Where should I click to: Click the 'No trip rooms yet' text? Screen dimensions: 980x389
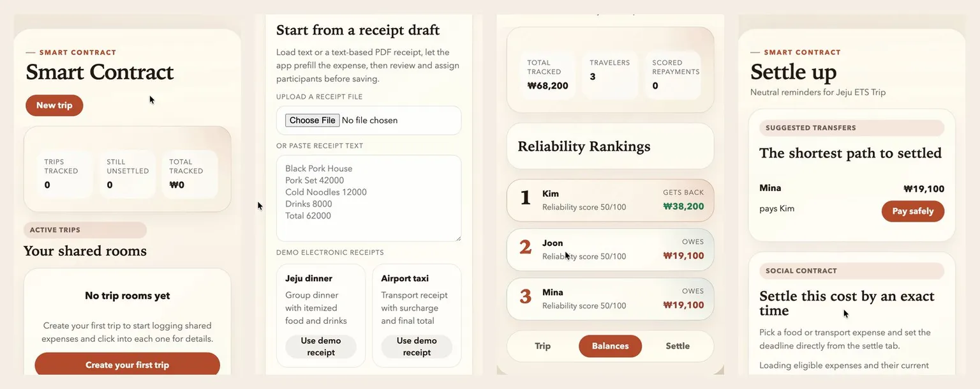128,296
